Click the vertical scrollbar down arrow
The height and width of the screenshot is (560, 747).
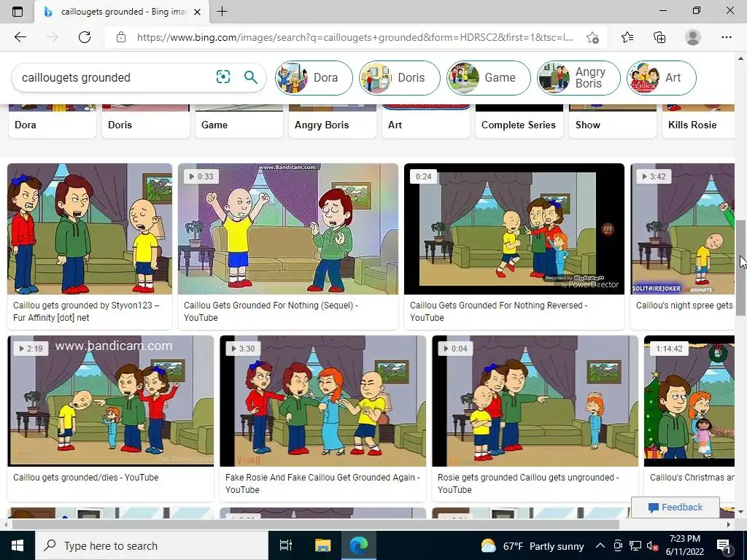[x=741, y=512]
